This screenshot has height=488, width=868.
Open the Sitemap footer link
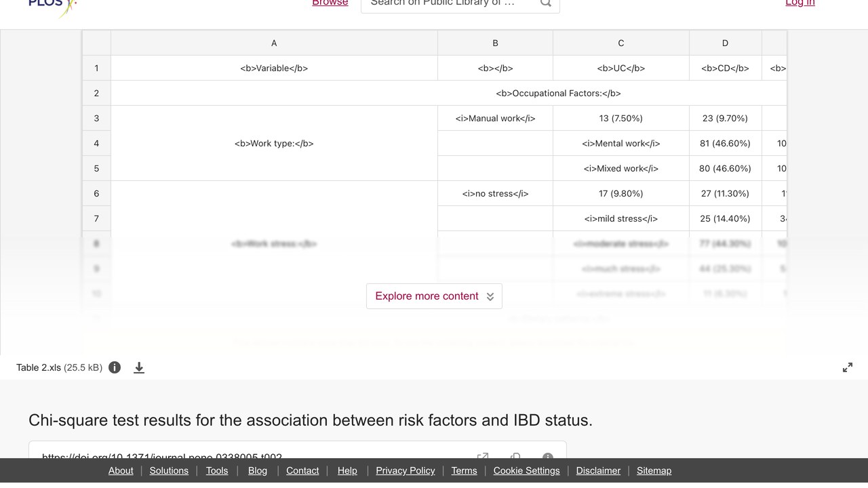point(654,470)
